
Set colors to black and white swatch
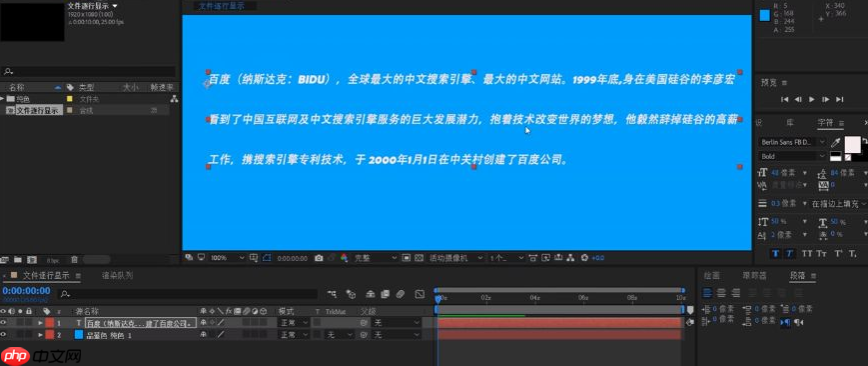836,157
